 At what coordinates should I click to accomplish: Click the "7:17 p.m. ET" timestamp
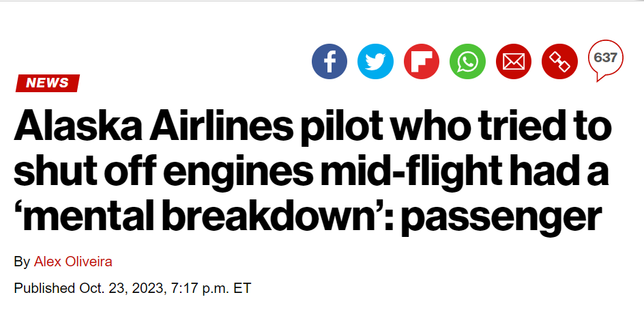click(x=210, y=288)
